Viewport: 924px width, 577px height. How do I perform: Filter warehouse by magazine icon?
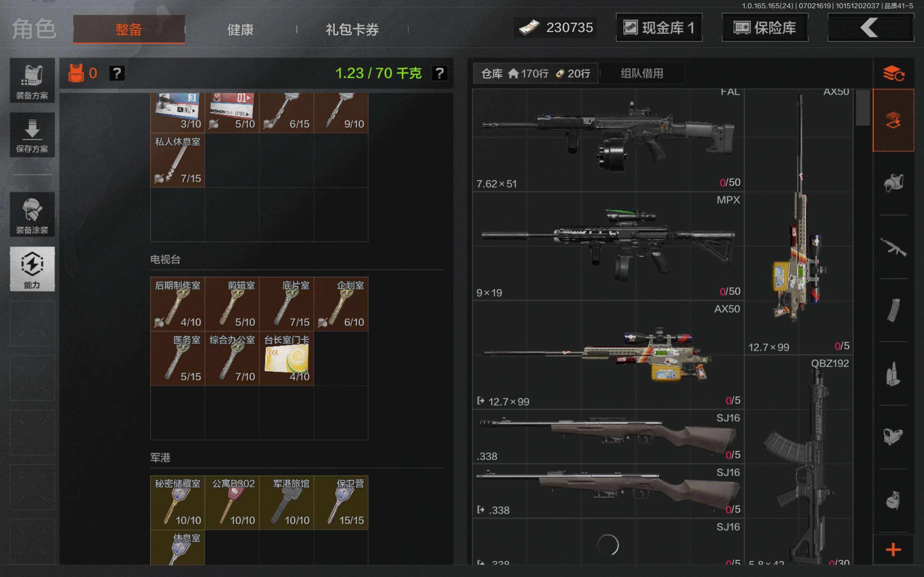pos(893,310)
